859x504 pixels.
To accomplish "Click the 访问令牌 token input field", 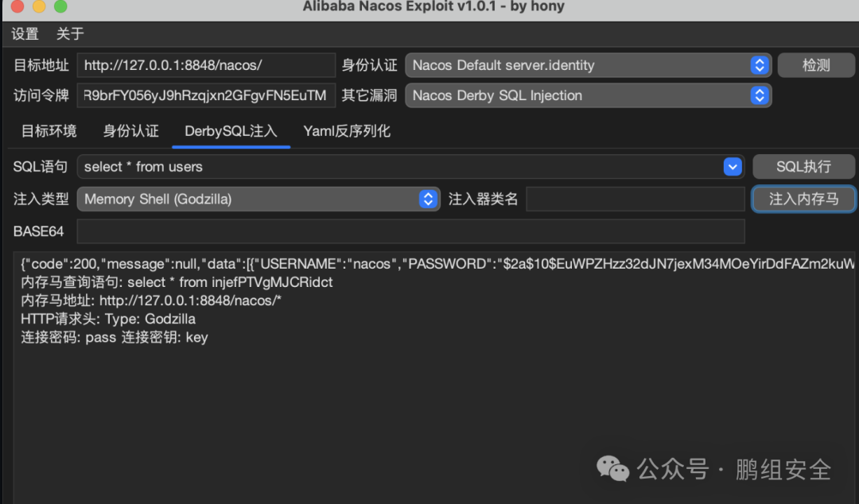I will click(206, 95).
